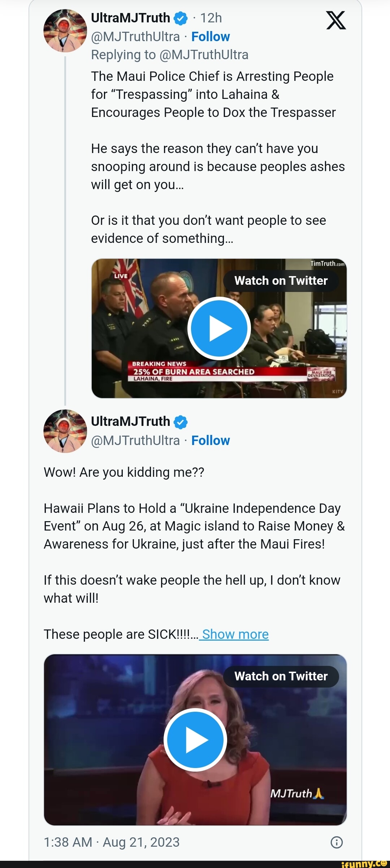This screenshot has width=390, height=868.
Task: Follow @MJTruthUltra in the second tweet
Action: (x=211, y=441)
